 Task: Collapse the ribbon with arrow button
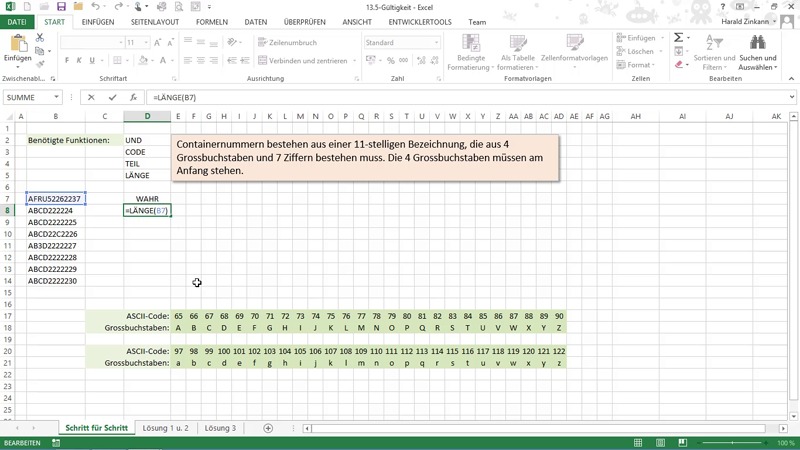pos(791,79)
